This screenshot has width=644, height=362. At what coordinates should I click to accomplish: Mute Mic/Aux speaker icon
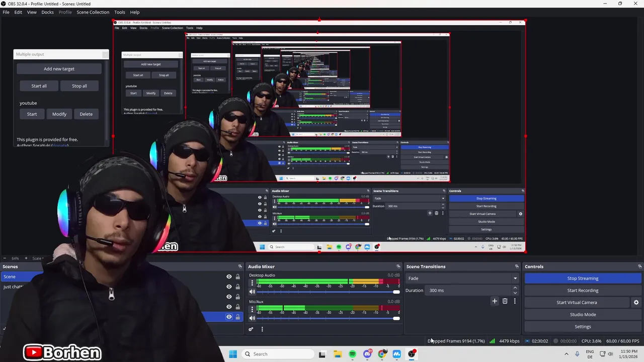(x=253, y=318)
